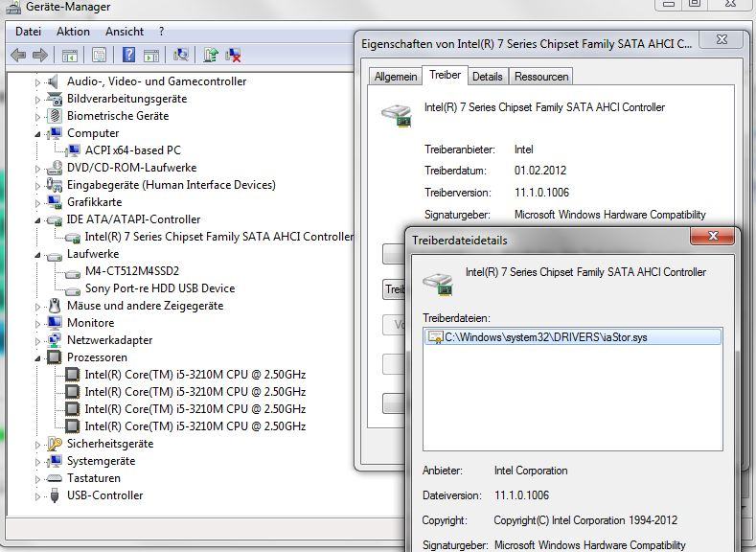Open the Ressourcen tab

tap(541, 77)
